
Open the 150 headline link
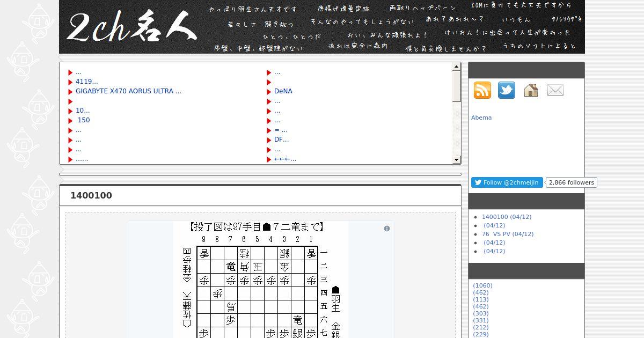click(x=84, y=120)
